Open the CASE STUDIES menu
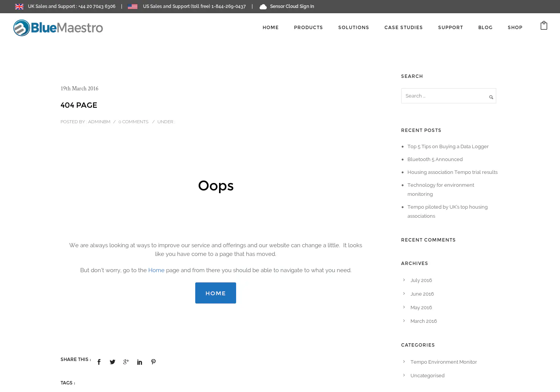The image size is (560, 392). click(x=403, y=28)
